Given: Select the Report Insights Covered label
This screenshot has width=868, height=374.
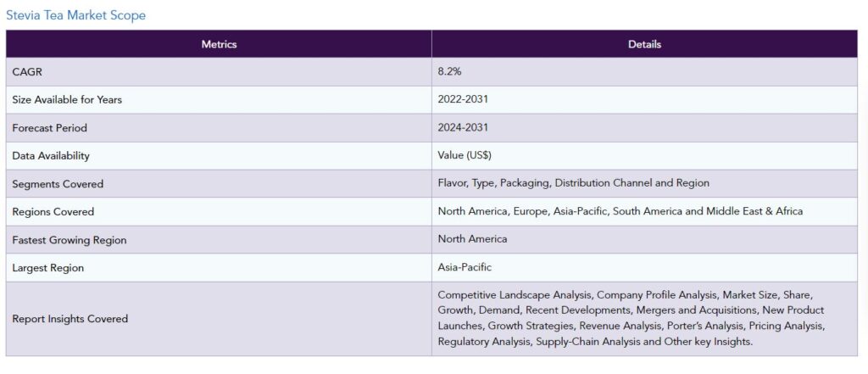Looking at the screenshot, I should pos(70,319).
